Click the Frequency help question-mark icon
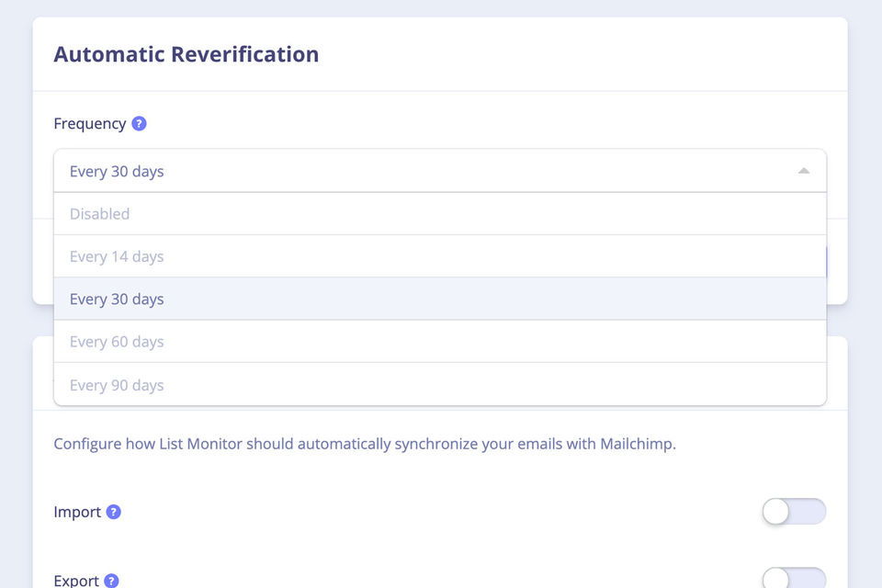This screenshot has width=882, height=588. point(139,123)
